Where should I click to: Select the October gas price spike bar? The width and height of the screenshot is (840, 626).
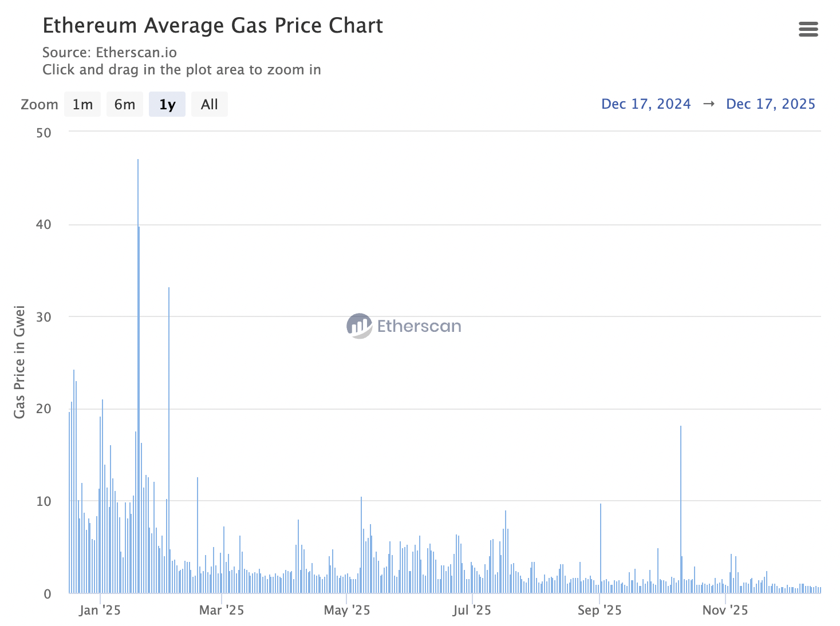click(680, 509)
